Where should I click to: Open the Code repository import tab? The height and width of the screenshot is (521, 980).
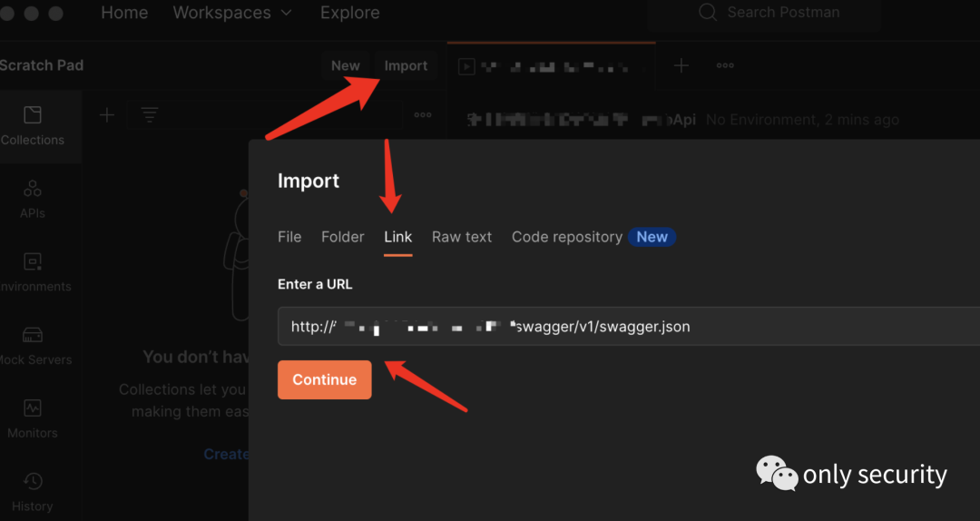tap(567, 237)
